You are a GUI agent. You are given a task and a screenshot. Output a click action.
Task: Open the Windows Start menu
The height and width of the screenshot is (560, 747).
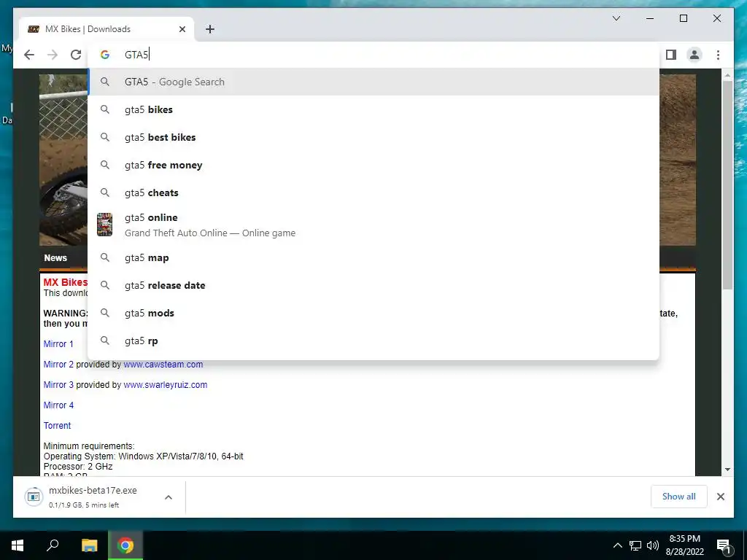pyautogui.click(x=18, y=545)
